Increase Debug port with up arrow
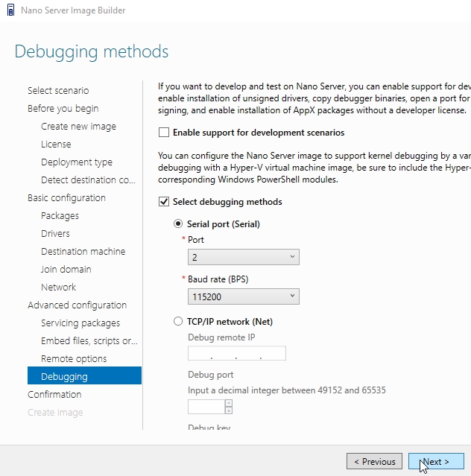Image resolution: width=471 pixels, height=476 pixels. point(229,403)
